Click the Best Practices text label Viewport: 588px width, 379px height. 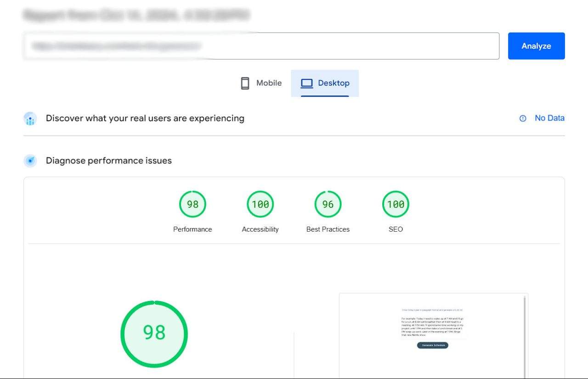[328, 229]
